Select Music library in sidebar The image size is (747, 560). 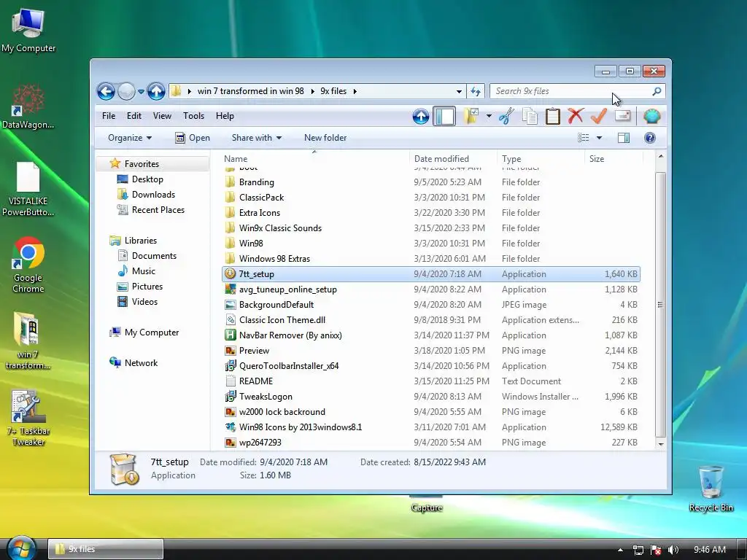coord(136,271)
